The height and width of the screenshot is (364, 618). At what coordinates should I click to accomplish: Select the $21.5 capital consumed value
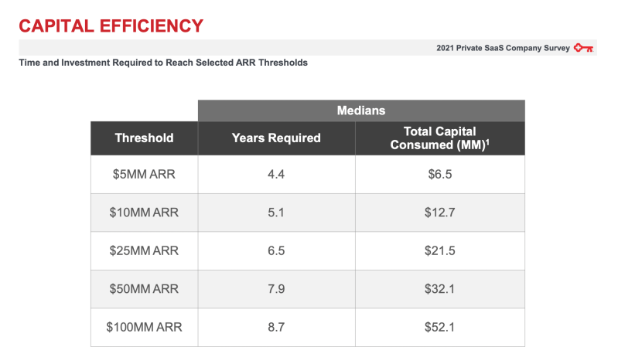440,250
